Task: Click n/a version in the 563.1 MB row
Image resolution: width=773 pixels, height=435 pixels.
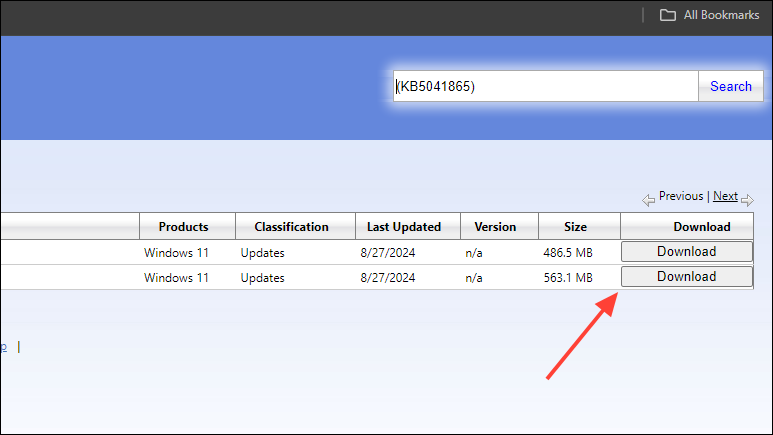Action: (x=474, y=278)
